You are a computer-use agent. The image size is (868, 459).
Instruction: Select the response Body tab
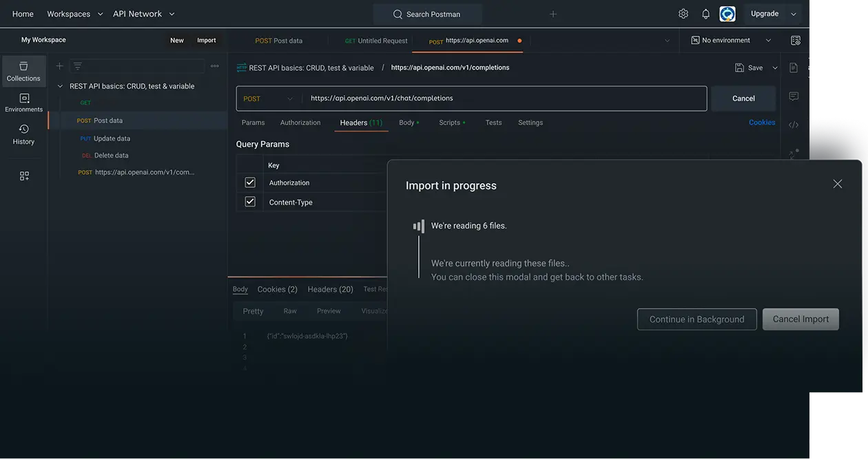(240, 289)
